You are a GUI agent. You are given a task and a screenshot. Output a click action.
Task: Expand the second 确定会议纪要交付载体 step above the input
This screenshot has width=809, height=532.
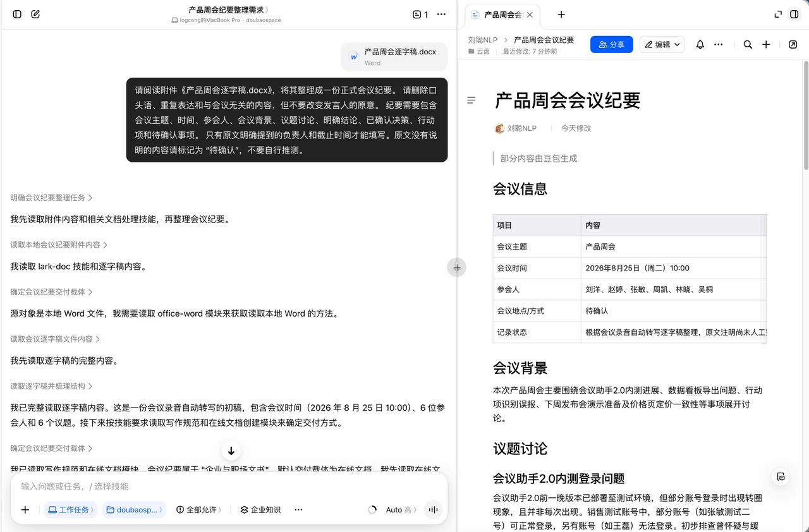(x=51, y=448)
